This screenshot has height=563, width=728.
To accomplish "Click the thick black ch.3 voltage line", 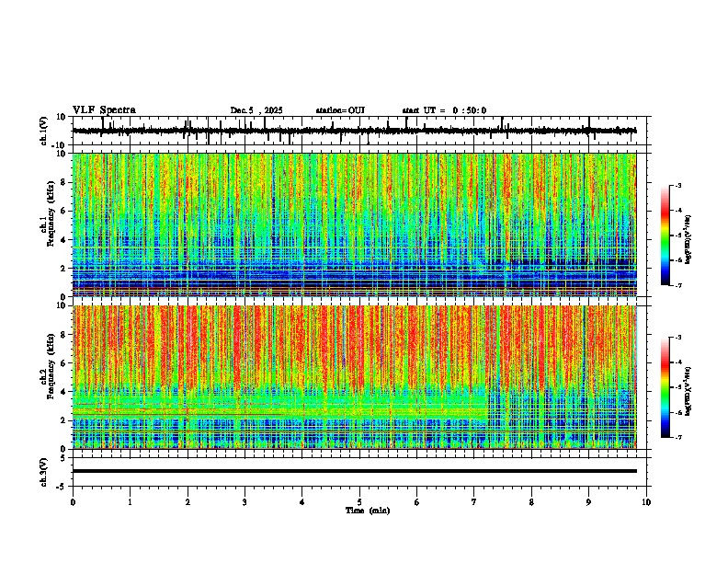I will coord(354,471).
